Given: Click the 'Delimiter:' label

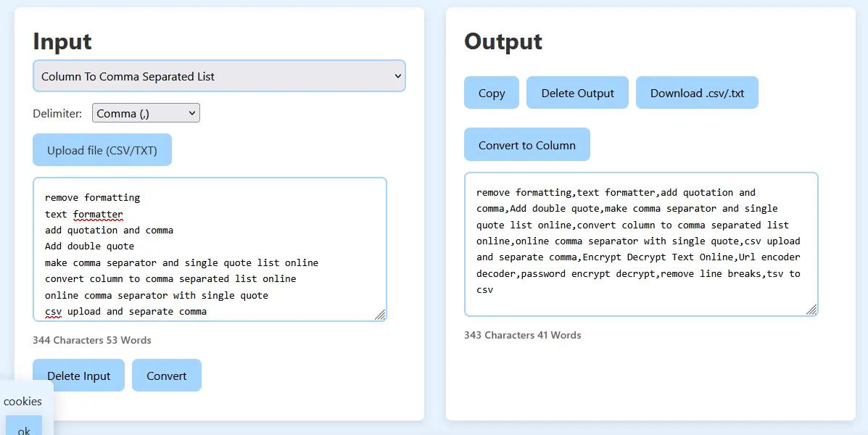Looking at the screenshot, I should click(57, 113).
